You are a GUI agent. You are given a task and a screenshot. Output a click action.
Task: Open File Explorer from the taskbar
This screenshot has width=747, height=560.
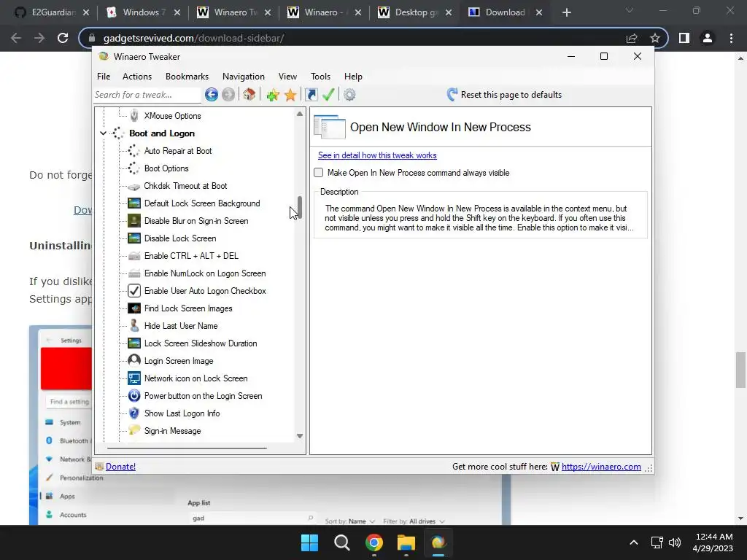point(406,542)
